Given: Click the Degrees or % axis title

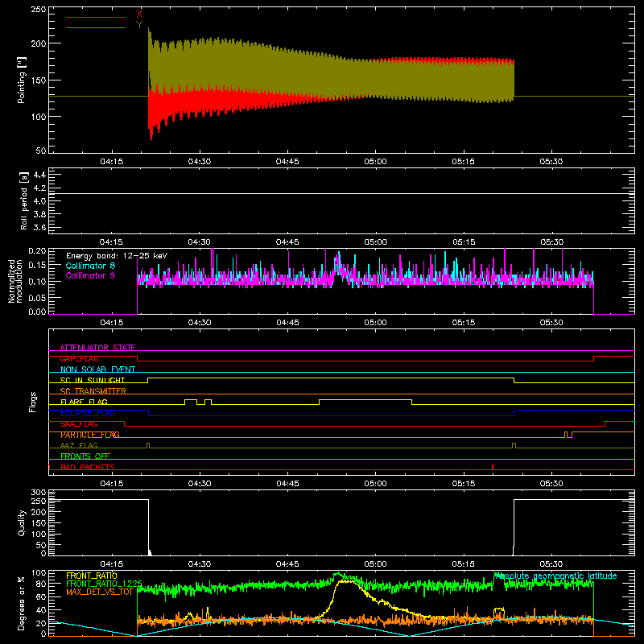Looking at the screenshot, I should point(22,603).
